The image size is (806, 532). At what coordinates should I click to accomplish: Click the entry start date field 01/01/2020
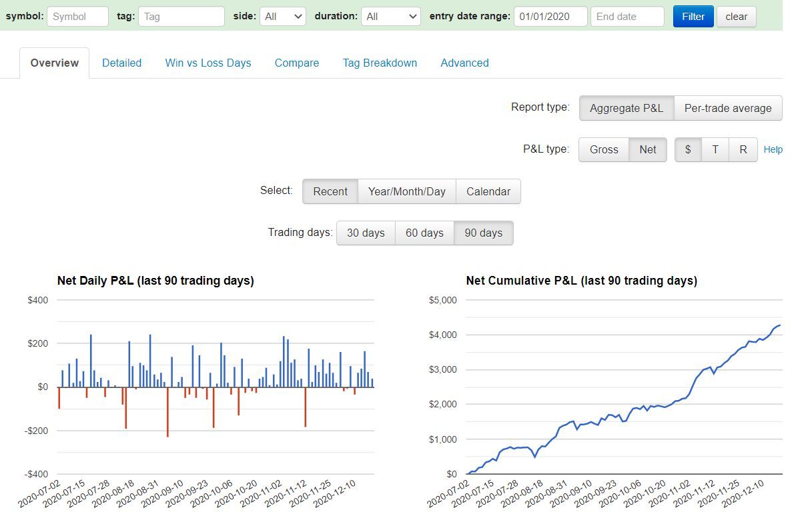pos(550,17)
